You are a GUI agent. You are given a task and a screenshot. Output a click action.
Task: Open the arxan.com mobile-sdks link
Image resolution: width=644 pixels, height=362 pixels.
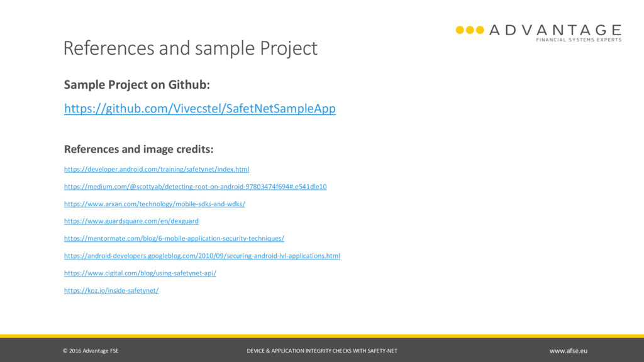pyautogui.click(x=155, y=204)
